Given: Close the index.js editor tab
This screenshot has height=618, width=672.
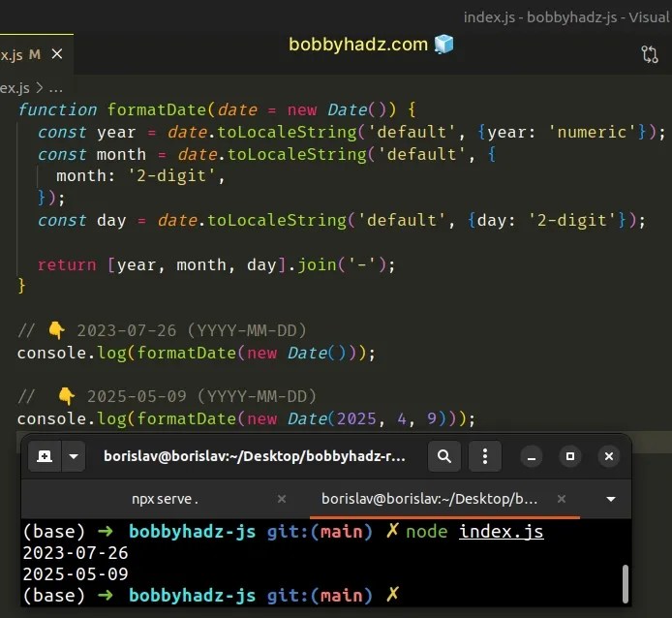Looking at the screenshot, I should pos(57,54).
